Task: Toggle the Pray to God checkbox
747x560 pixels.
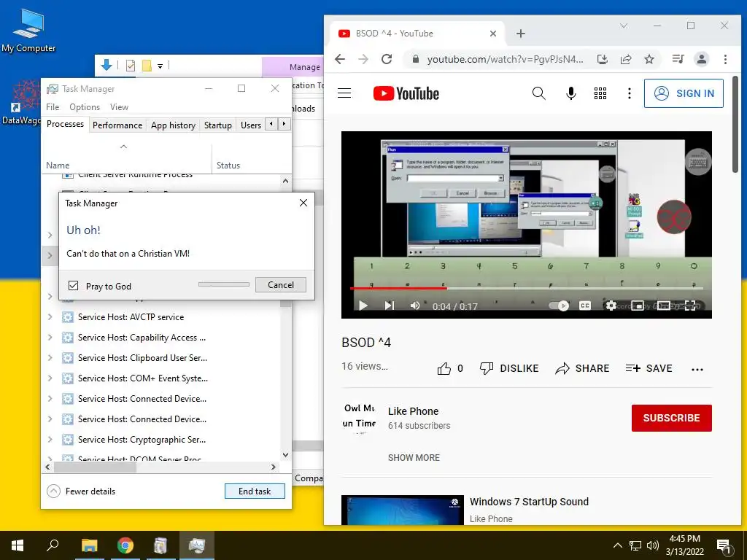Action: pos(74,285)
